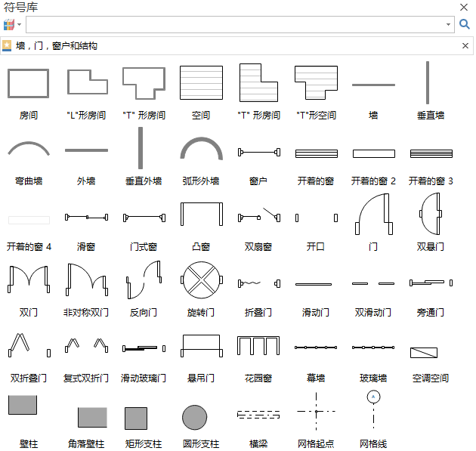Choose the 双门 double door symbol
Image resolution: width=476 pixels, height=451 pixels.
[29, 280]
